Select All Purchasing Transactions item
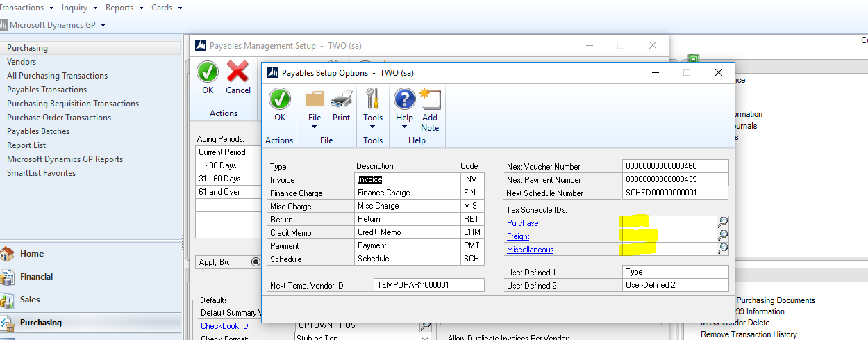 pyautogui.click(x=58, y=76)
